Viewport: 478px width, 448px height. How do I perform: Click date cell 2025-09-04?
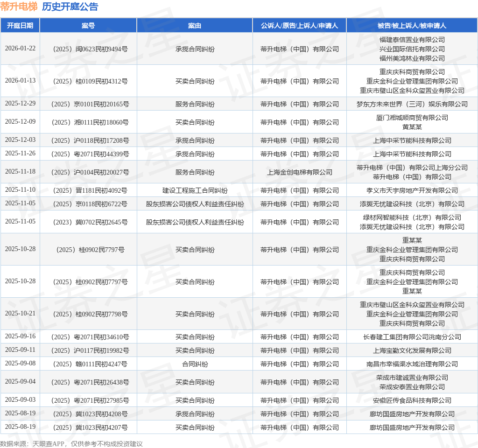point(20,382)
